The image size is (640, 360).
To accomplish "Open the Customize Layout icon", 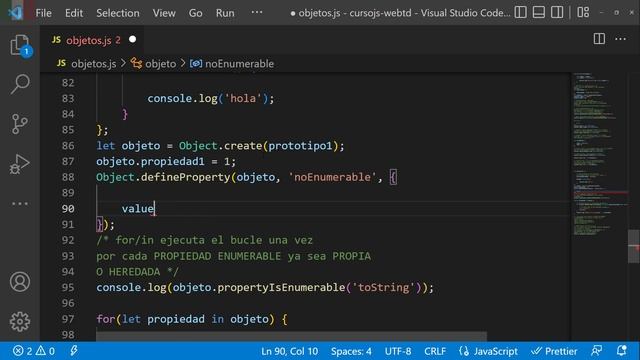I will click(583, 12).
